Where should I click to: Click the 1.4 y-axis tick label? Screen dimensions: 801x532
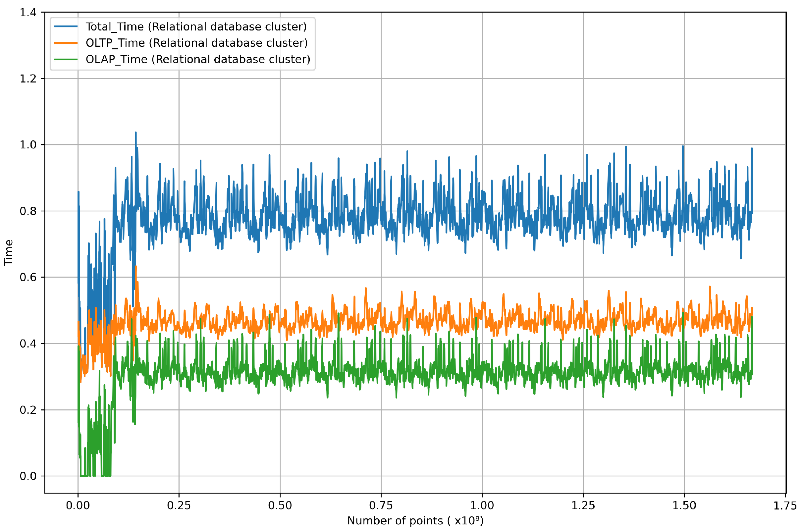pyautogui.click(x=28, y=13)
